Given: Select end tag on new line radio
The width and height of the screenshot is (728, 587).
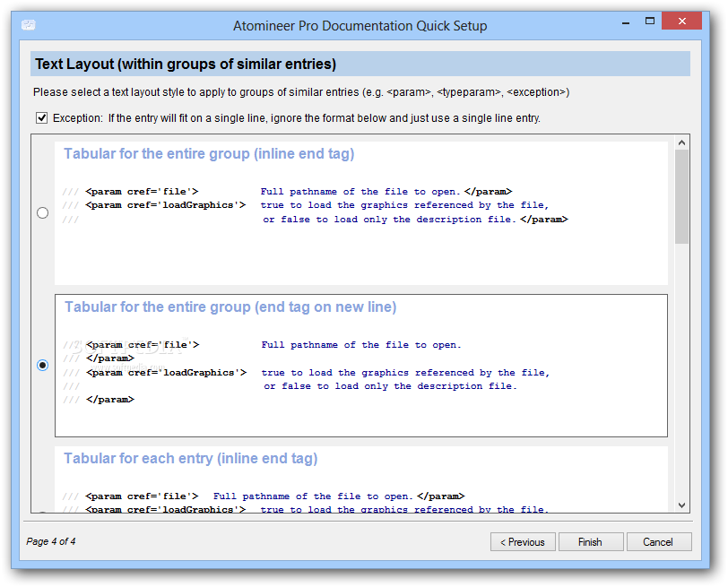Looking at the screenshot, I should (43, 365).
